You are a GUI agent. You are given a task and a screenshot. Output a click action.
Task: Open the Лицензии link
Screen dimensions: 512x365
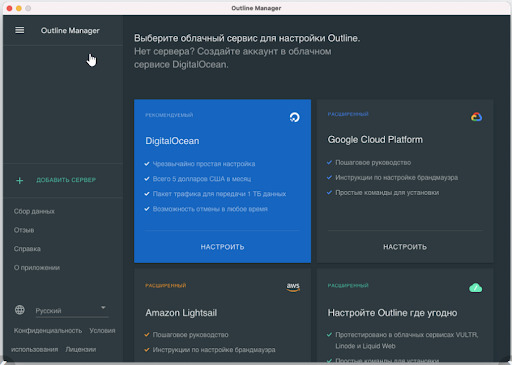[x=81, y=349]
